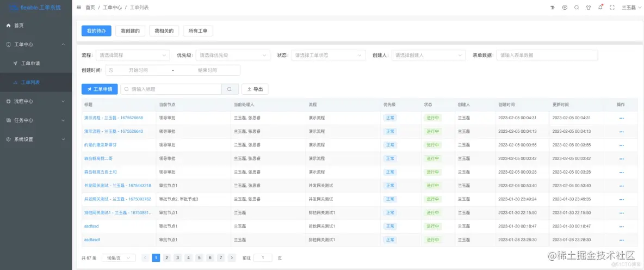
Task: Click the flexible 工单系统 logo
Action: (x=36, y=8)
